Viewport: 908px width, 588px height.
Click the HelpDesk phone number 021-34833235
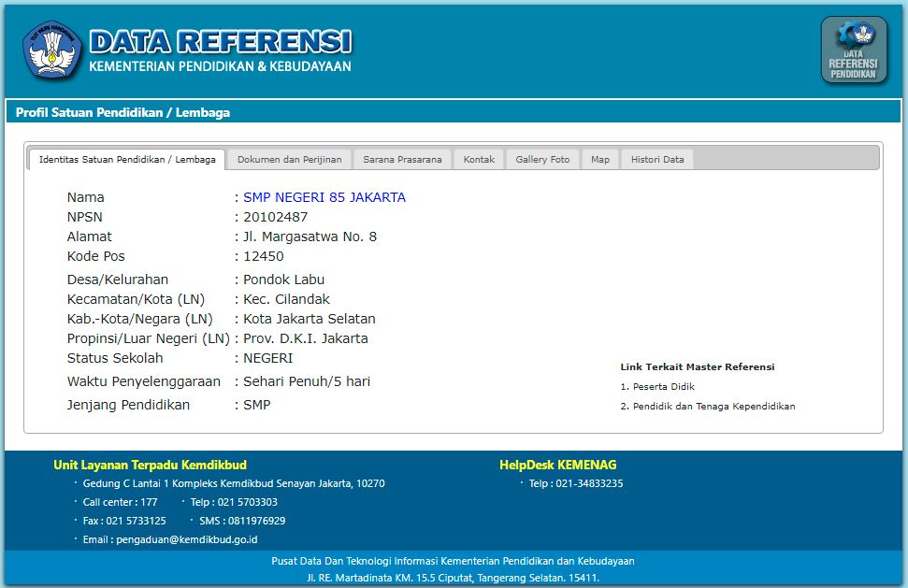(576, 483)
